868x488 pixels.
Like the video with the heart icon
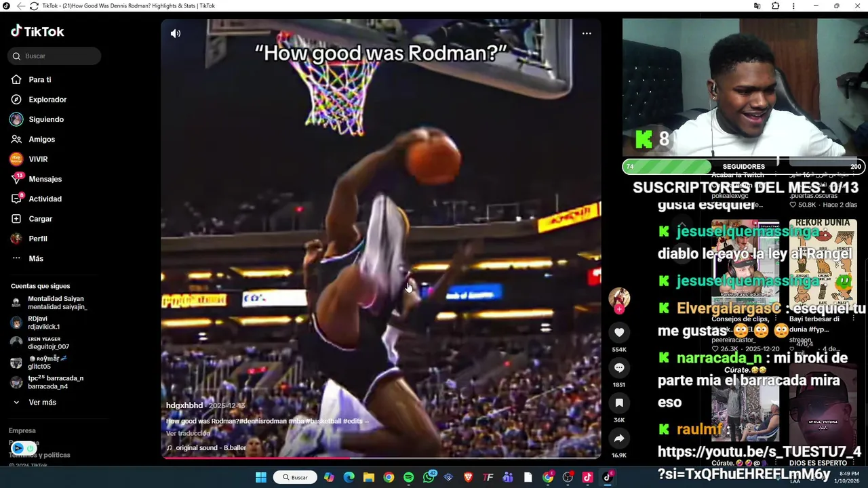[619, 332]
